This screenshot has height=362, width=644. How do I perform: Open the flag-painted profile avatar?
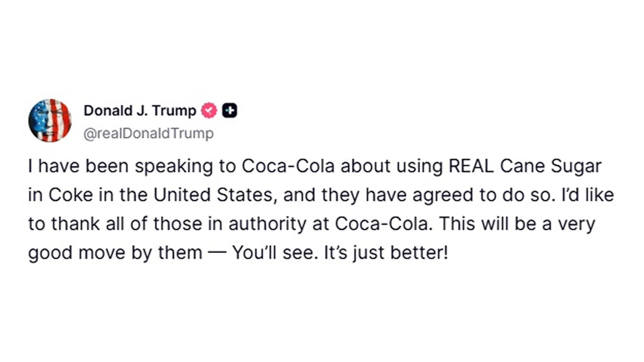tap(50, 120)
